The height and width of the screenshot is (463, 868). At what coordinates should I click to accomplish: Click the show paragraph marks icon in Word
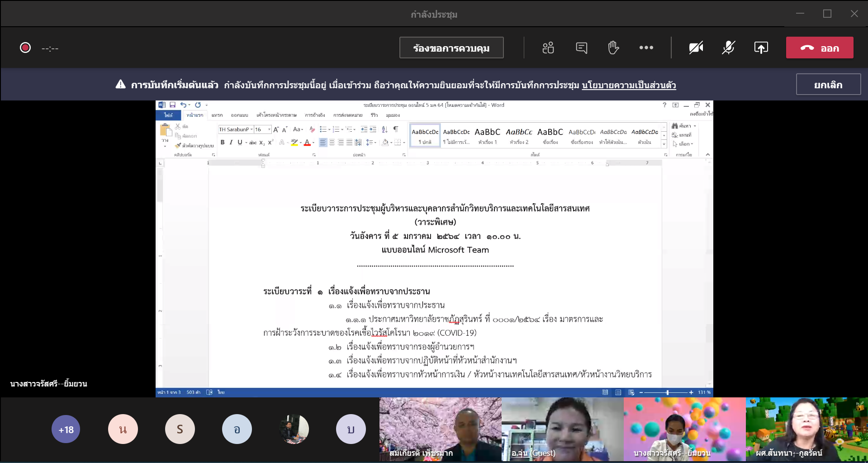click(x=396, y=129)
